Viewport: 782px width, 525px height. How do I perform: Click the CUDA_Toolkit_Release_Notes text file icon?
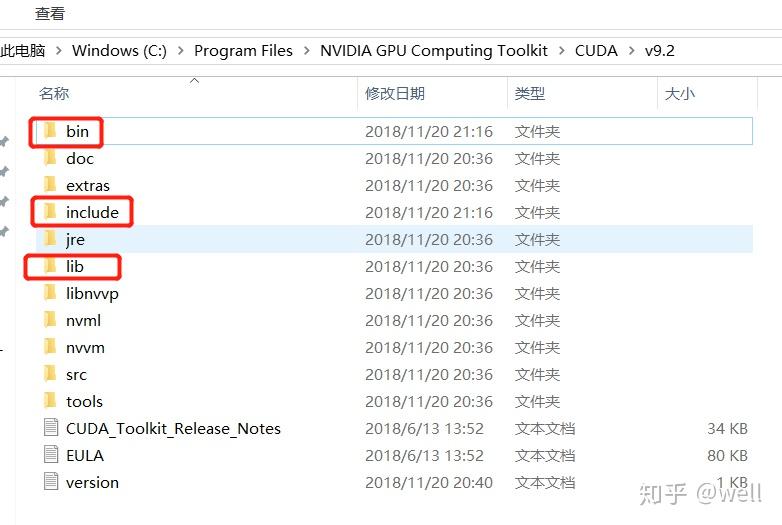[x=51, y=427]
